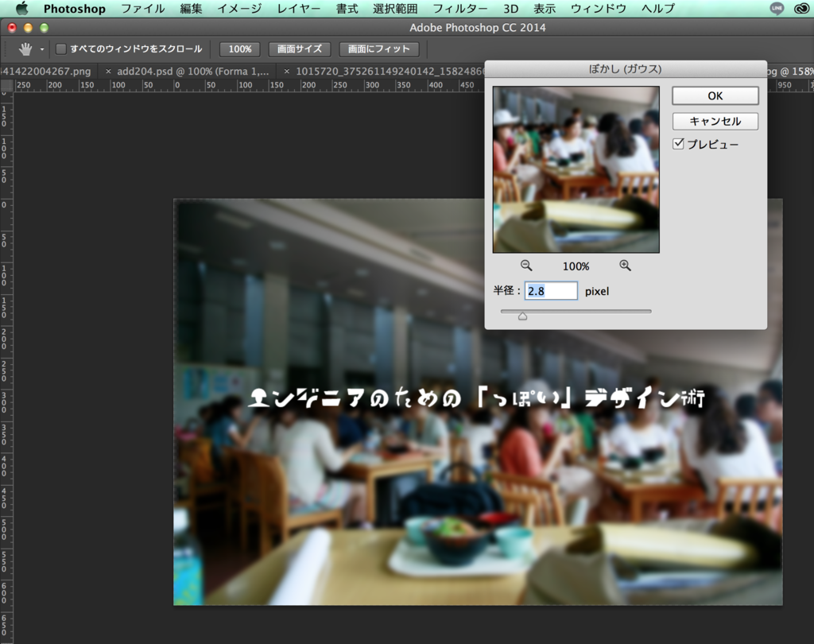Zoom in the blur preview with plus magnifier
The height and width of the screenshot is (644, 814).
pyautogui.click(x=625, y=266)
